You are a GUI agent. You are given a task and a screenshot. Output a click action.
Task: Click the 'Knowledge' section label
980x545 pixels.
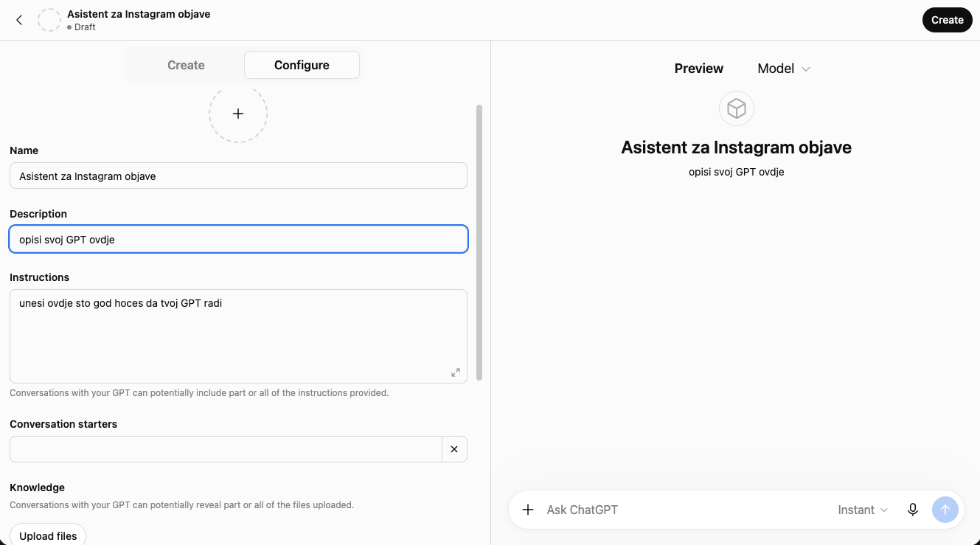click(37, 487)
